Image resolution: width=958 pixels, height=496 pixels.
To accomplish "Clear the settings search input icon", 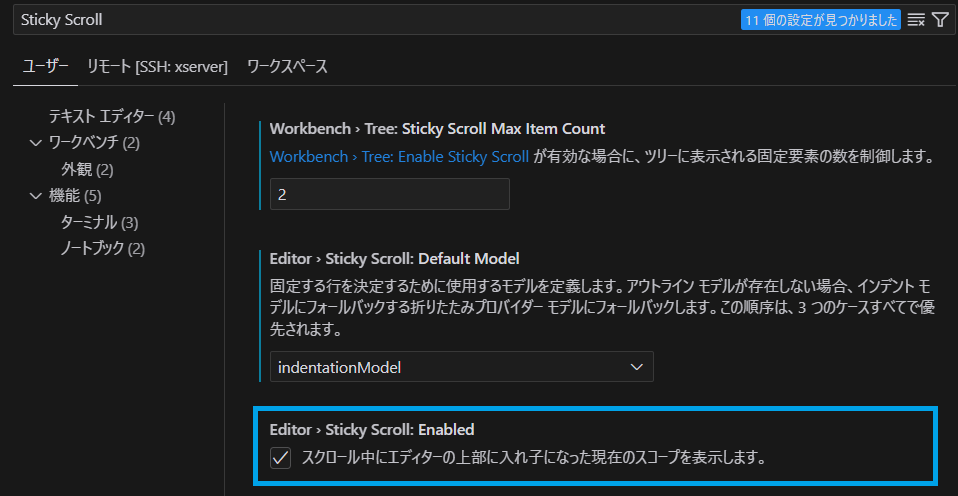I will click(915, 20).
